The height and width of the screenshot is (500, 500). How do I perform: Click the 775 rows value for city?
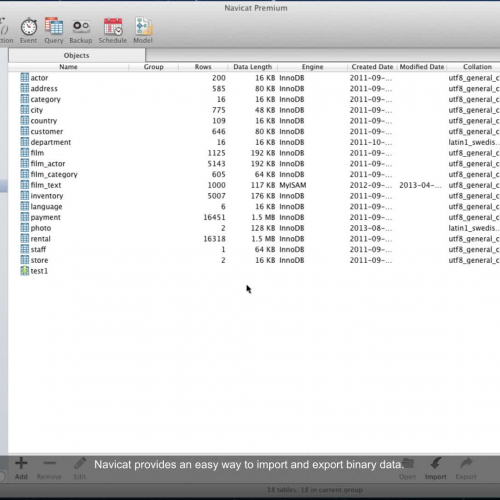219,110
